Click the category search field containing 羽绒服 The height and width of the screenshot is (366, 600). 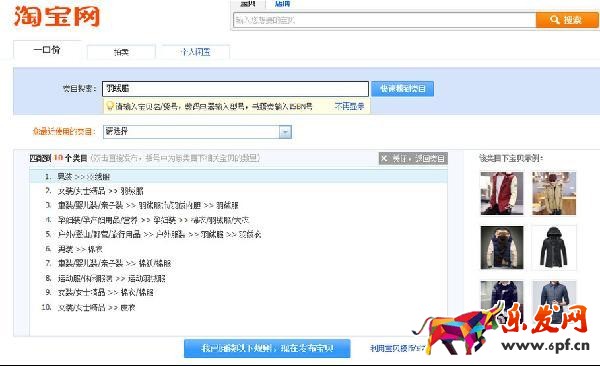[x=235, y=88]
